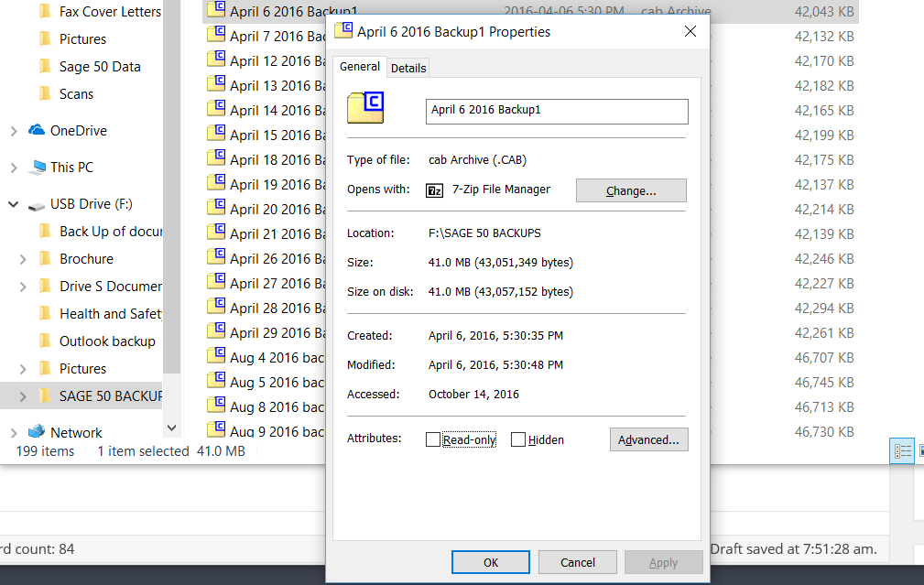Collapse the USB Drive (F:) tree node
Screen dimensions: 924x585
[13, 204]
